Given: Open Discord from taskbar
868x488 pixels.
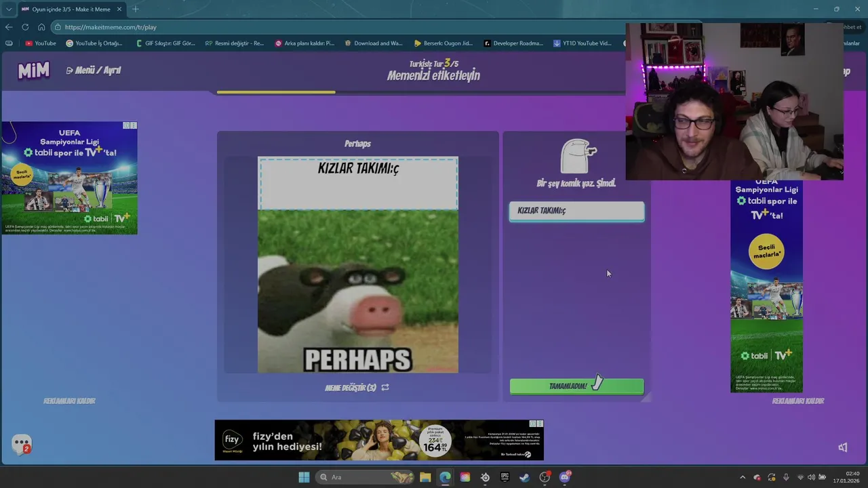Looking at the screenshot, I should point(564,477).
